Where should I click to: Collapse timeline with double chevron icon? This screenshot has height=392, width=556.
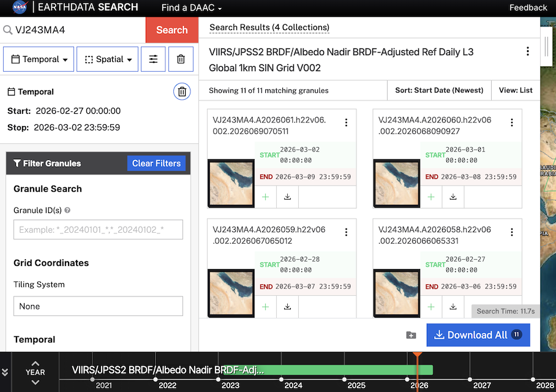[5, 372]
